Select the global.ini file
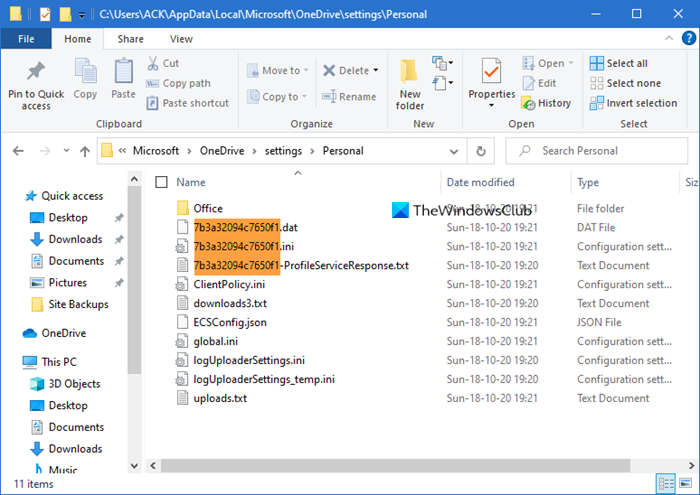 [215, 341]
